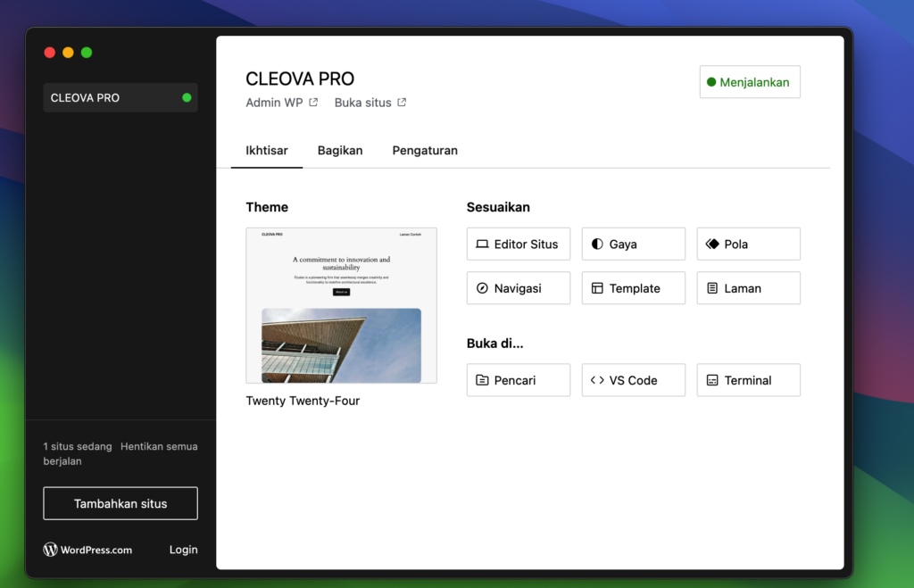Select the Ikhtisar tab

click(267, 151)
